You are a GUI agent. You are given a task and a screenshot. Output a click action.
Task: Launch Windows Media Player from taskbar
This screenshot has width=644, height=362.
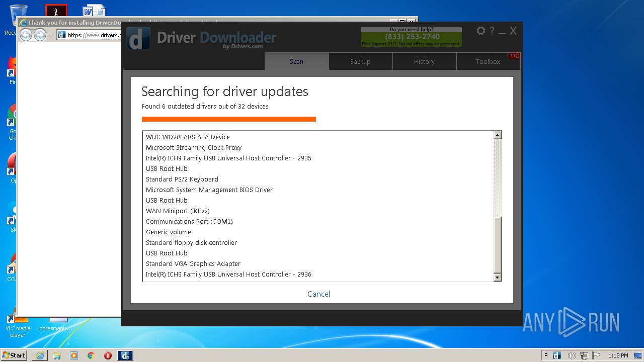[x=74, y=355]
